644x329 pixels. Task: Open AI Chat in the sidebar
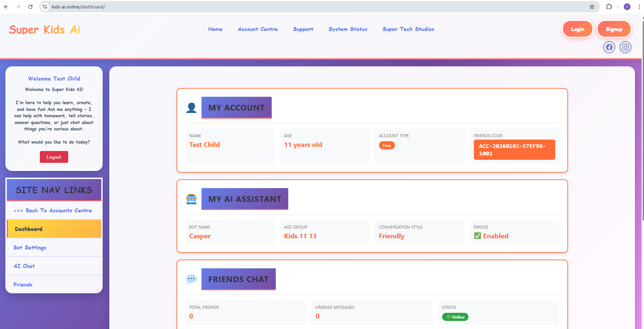pos(54,266)
